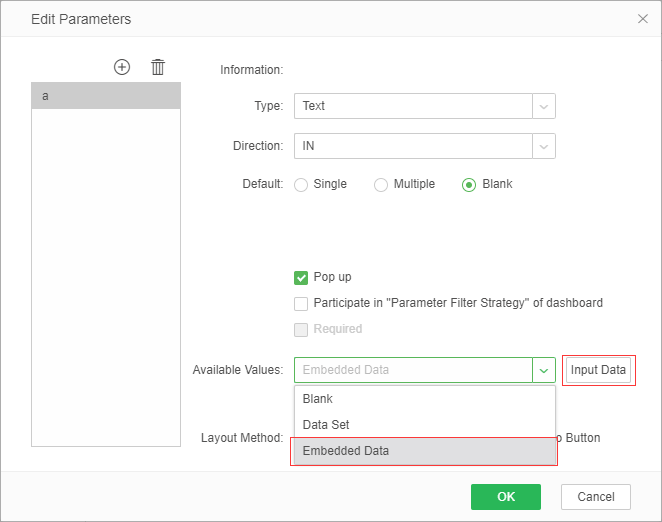662x522 pixels.
Task: Close the Edit Parameters dialog
Action: click(642, 19)
